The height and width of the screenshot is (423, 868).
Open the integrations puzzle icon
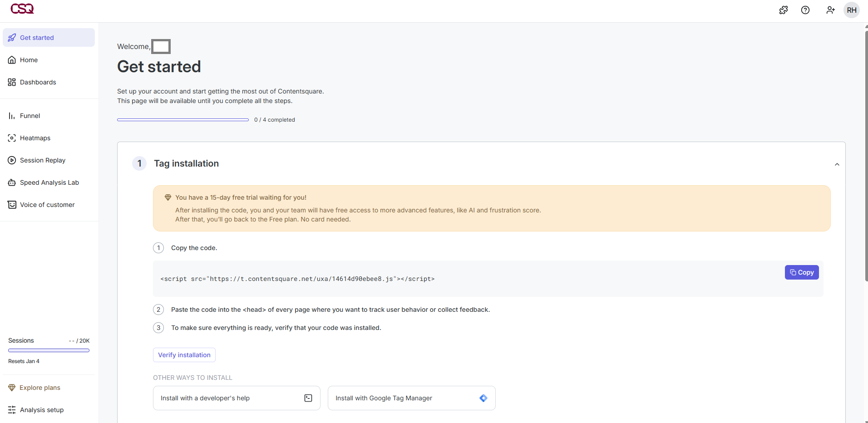pos(784,10)
